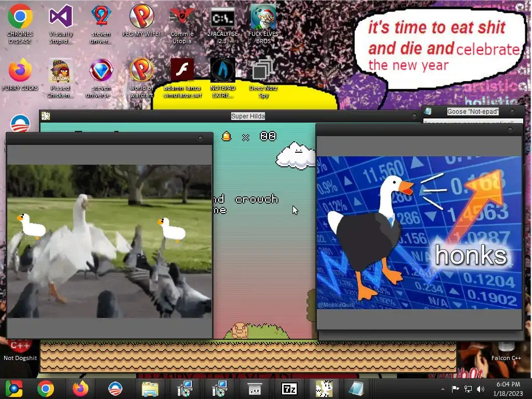Screen dimensions: 532x399
Task: Click the round button on the Goose "Not-epad" title bar
Action: [x=512, y=111]
